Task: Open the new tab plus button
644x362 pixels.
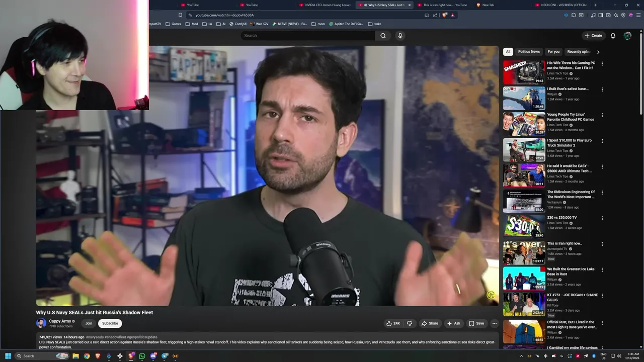Action: tap(595, 5)
